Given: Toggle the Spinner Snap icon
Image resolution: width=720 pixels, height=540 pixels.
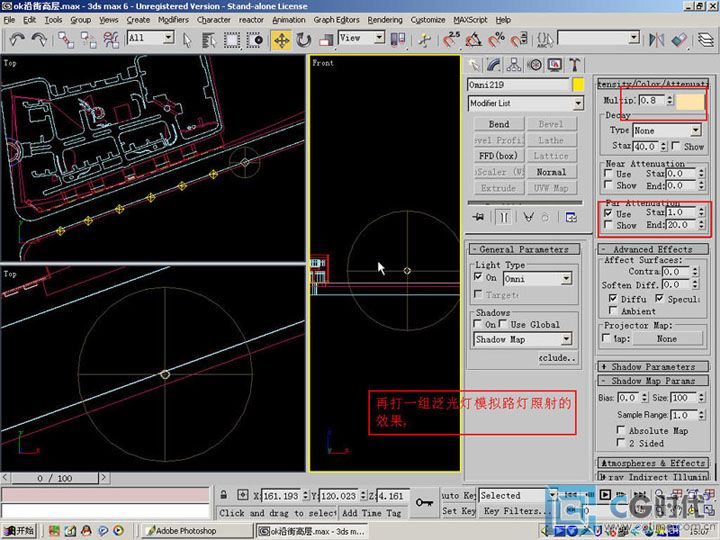Looking at the screenshot, I should tap(519, 39).
